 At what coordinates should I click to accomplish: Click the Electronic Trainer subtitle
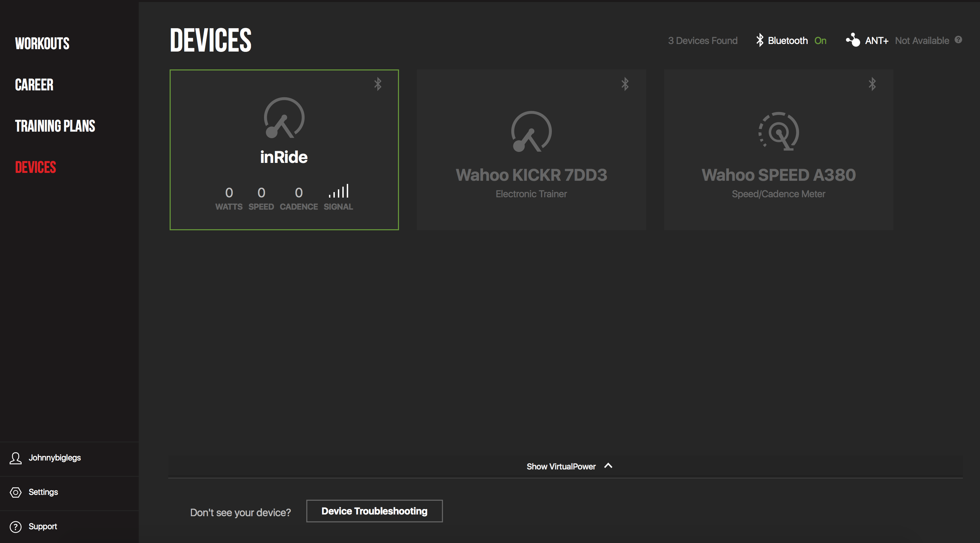(x=531, y=194)
